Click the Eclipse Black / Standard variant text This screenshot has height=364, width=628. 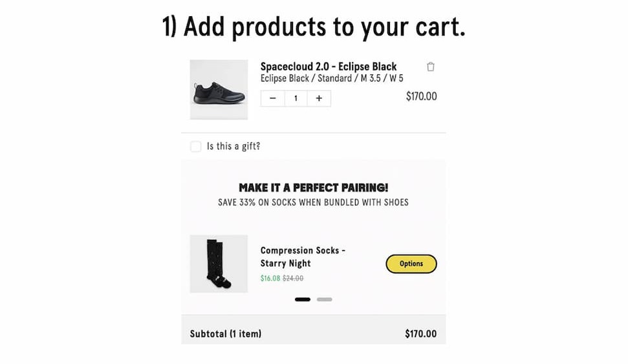332,78
